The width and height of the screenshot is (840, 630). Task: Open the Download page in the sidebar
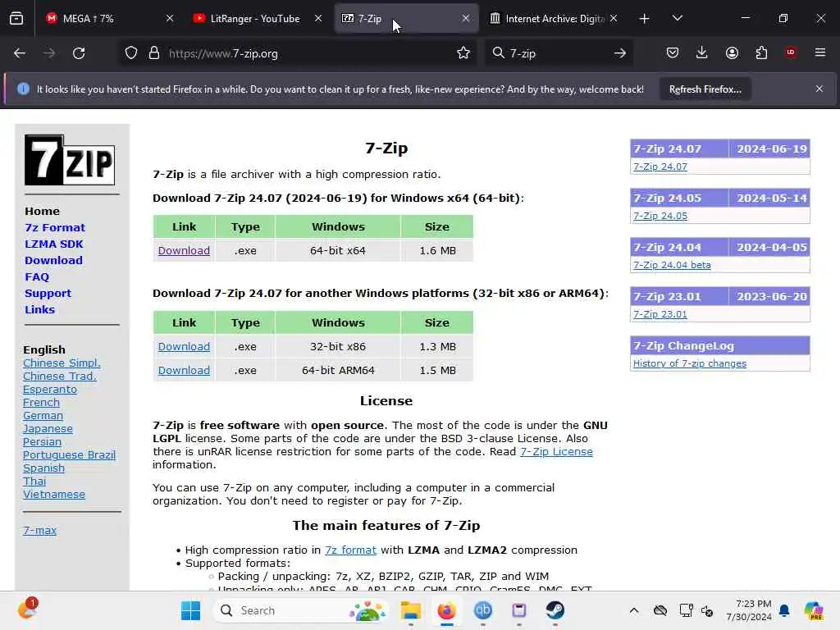point(53,260)
